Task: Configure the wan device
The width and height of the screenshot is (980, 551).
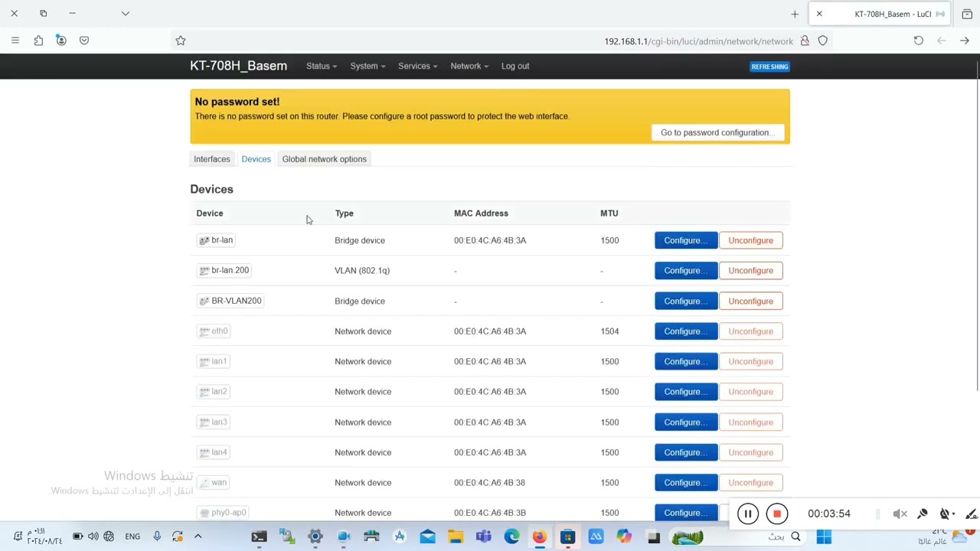Action: coord(686,483)
